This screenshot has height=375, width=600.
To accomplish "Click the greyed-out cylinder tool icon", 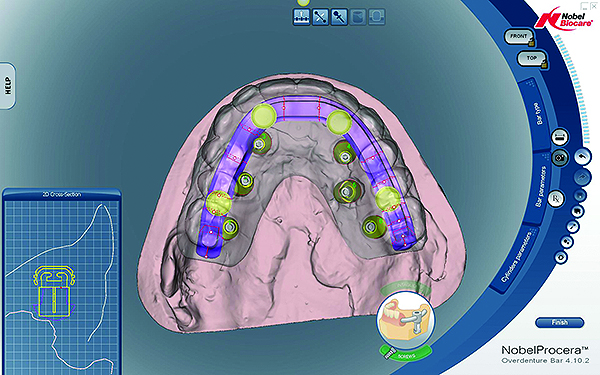I will tap(358, 17).
